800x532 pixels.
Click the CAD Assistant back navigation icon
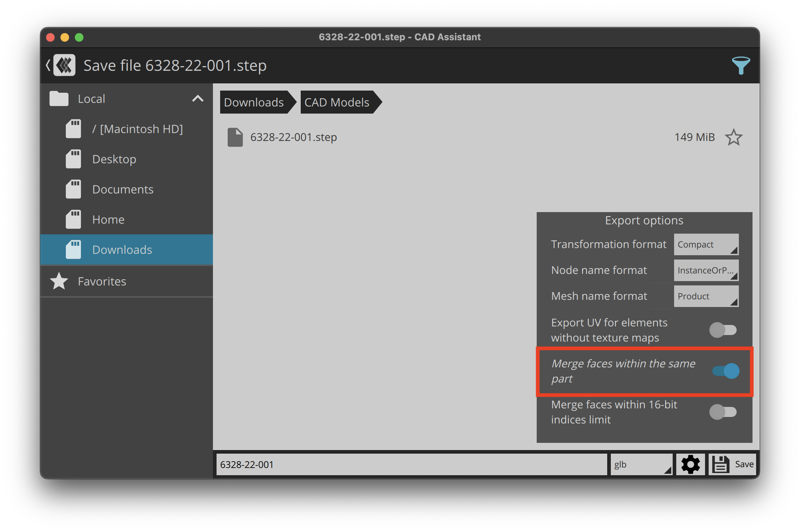(x=49, y=64)
